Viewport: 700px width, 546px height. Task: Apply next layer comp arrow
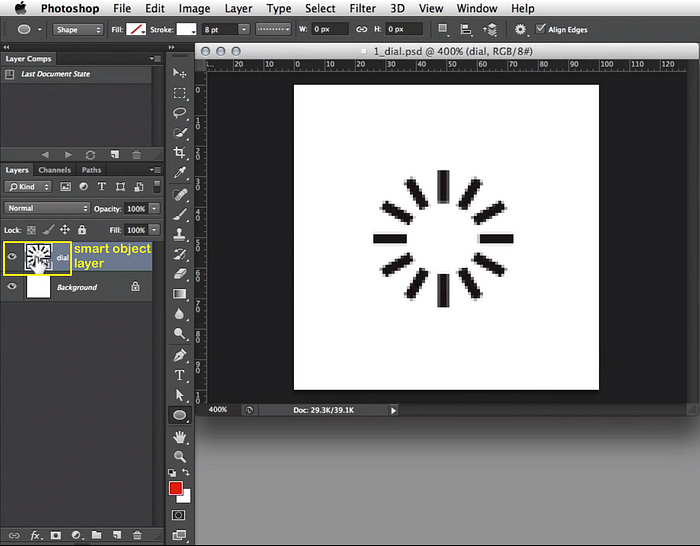68,154
